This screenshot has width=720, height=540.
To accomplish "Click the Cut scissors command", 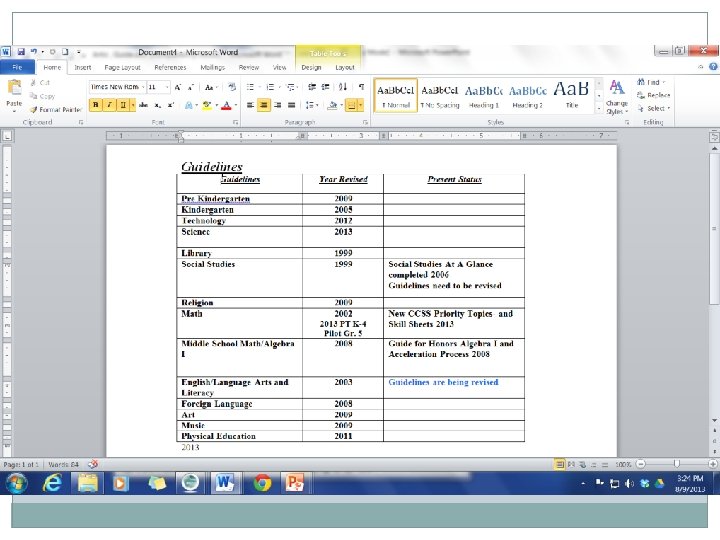I will click(x=39, y=83).
